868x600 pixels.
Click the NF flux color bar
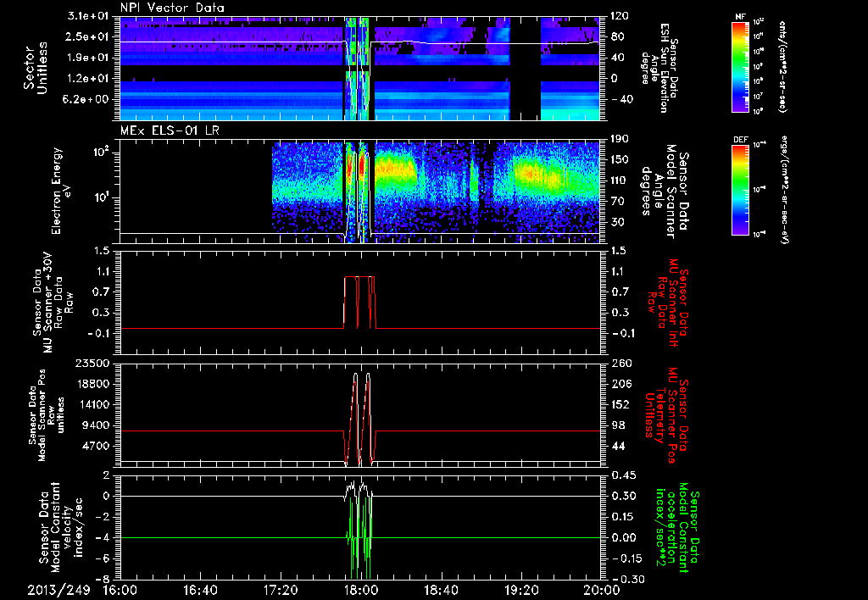coord(741,67)
